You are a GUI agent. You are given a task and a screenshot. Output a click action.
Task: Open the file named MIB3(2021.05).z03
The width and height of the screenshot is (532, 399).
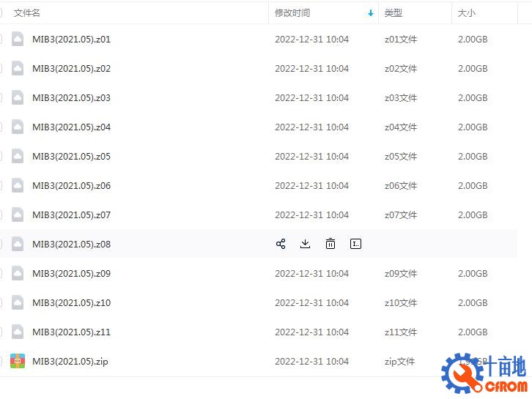coord(71,98)
